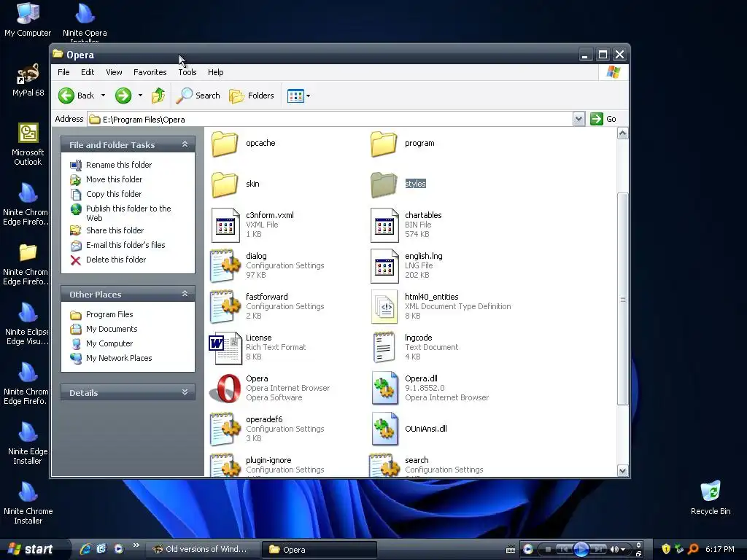This screenshot has width=747, height=560.
Task: Go to My Network Places
Action: click(119, 358)
